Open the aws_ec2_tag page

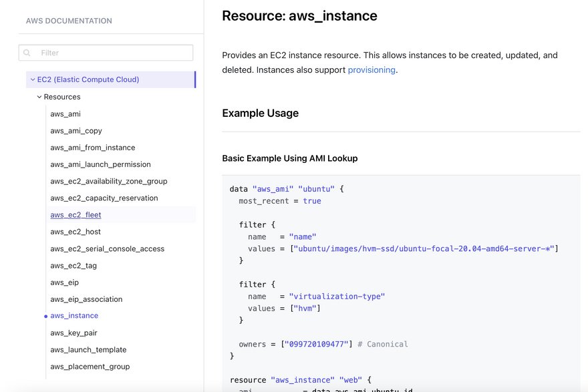click(x=73, y=266)
